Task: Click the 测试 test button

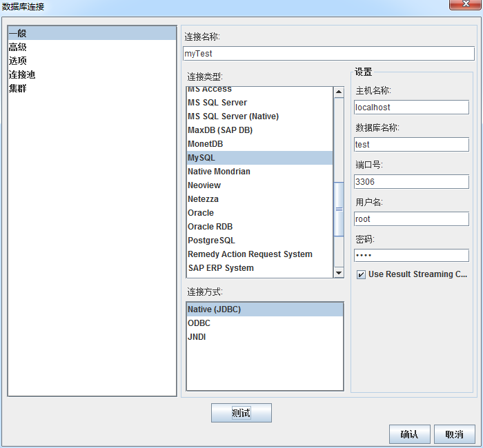Action: (241, 413)
